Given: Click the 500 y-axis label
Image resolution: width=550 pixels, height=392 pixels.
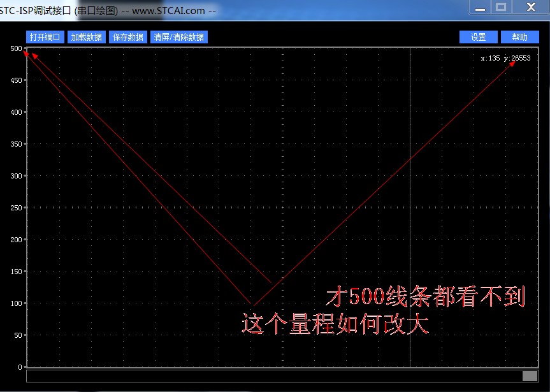Looking at the screenshot, I should pyautogui.click(x=16, y=48).
